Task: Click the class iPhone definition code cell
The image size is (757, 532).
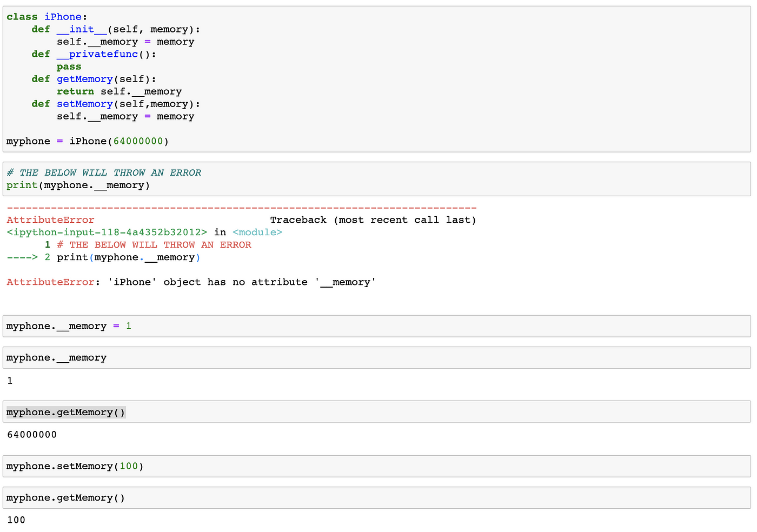Action: click(x=376, y=79)
